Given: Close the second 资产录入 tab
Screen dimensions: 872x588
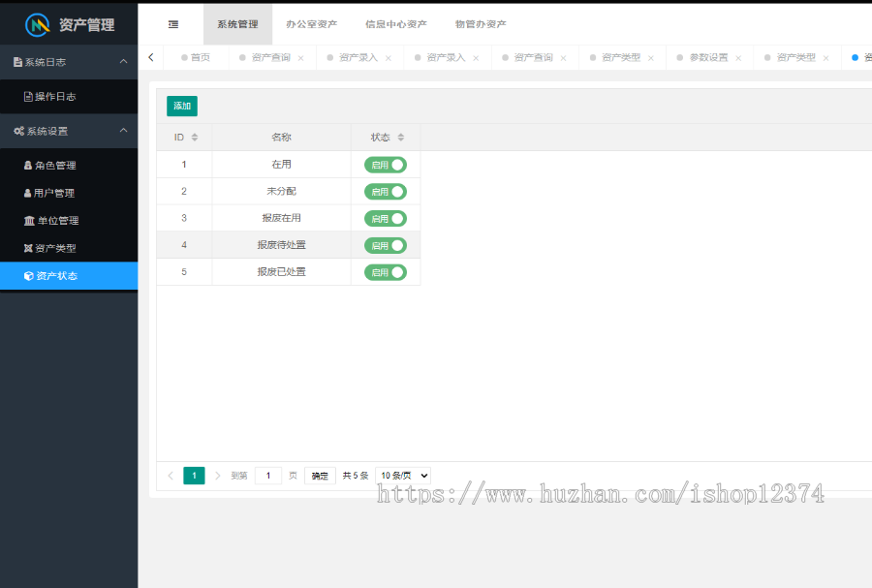Looking at the screenshot, I should tap(476, 58).
